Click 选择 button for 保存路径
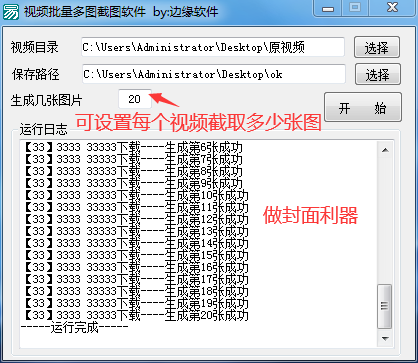The width and height of the screenshot is (418, 363). (x=378, y=74)
